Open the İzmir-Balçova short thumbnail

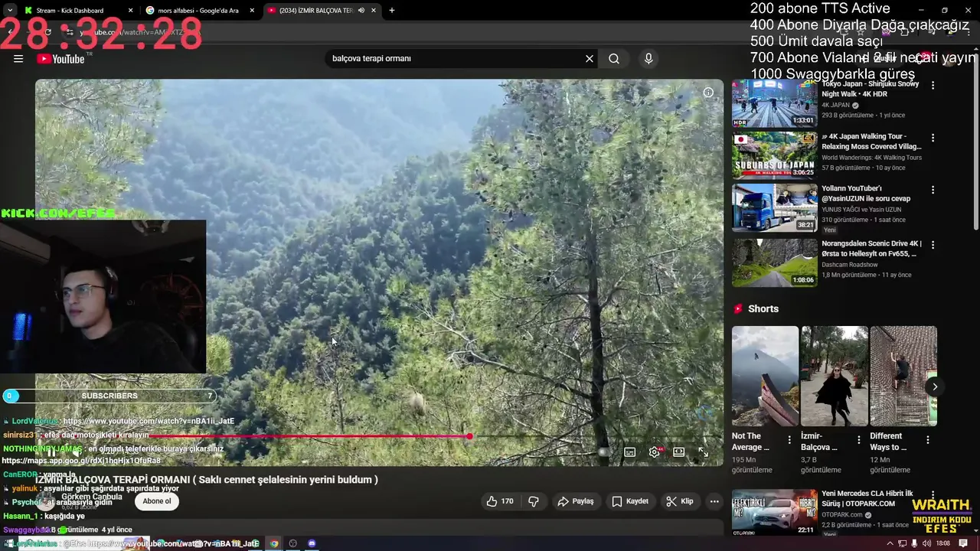click(835, 376)
